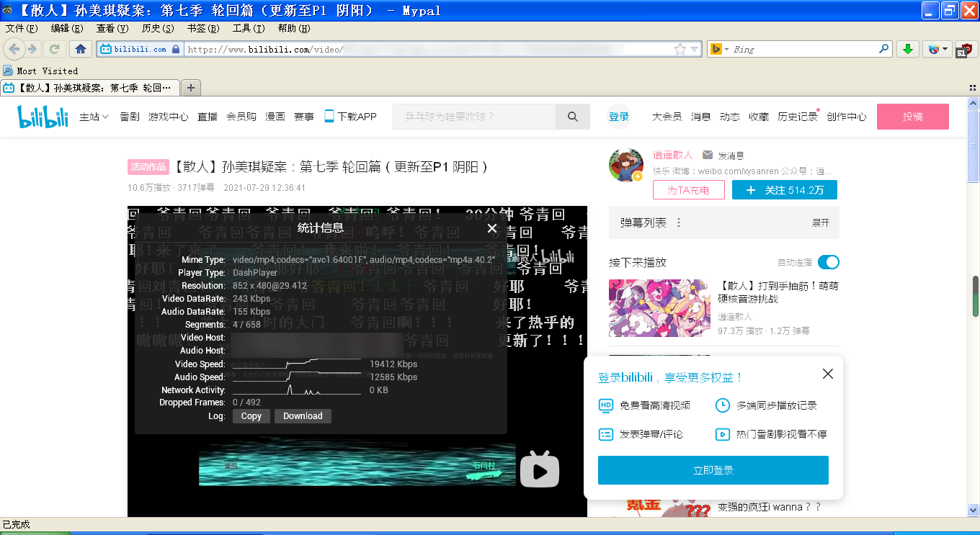Click the 热门番剧影视看不停 play icon
This screenshot has width=980, height=535.
[722, 434]
